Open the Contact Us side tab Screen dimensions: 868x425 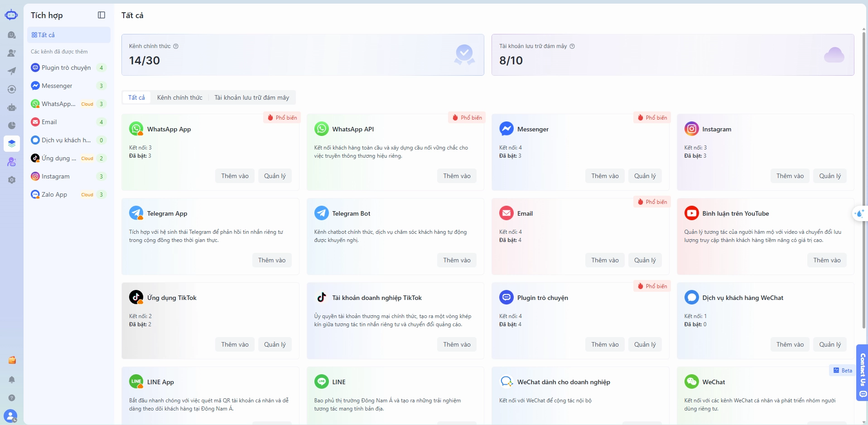pos(862,372)
